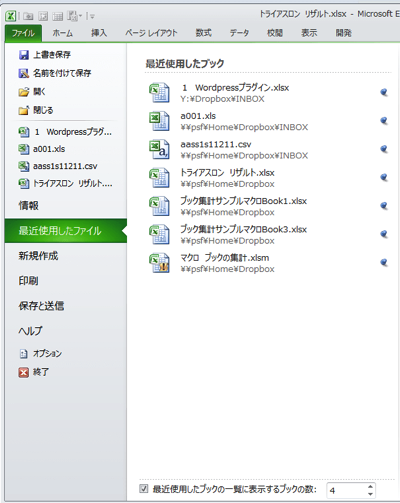Open the ファイル tab

[23, 33]
